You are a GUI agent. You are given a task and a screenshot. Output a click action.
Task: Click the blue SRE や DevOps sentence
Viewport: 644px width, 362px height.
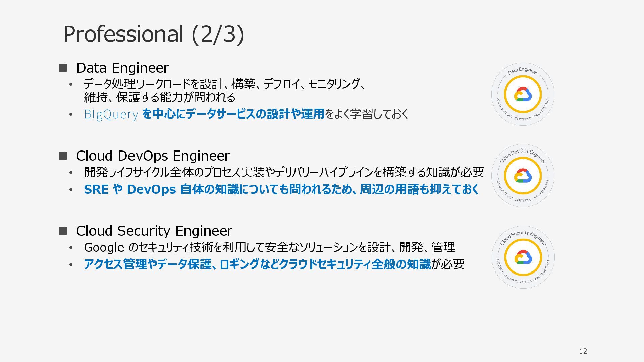tap(281, 190)
